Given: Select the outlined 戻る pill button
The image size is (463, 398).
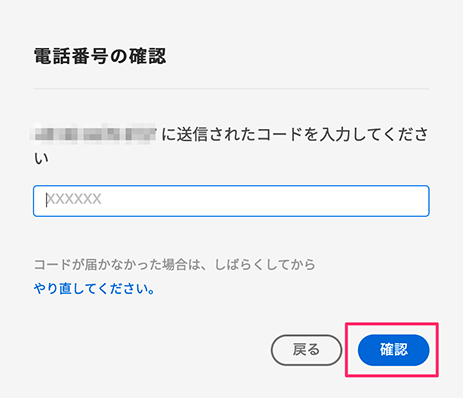Looking at the screenshot, I should coord(306,350).
